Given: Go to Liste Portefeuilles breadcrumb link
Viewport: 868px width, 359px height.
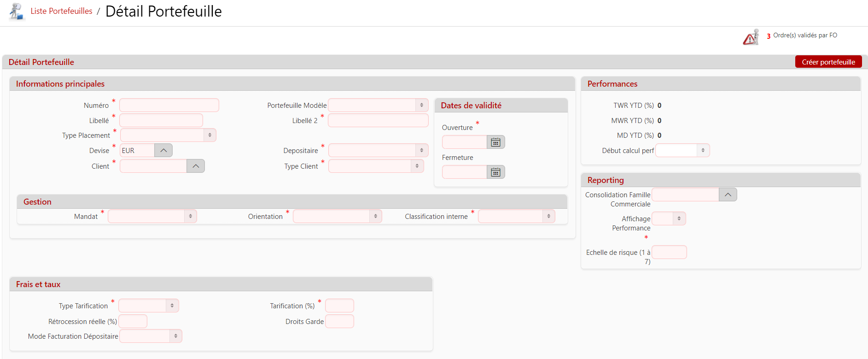Looking at the screenshot, I should tap(61, 12).
